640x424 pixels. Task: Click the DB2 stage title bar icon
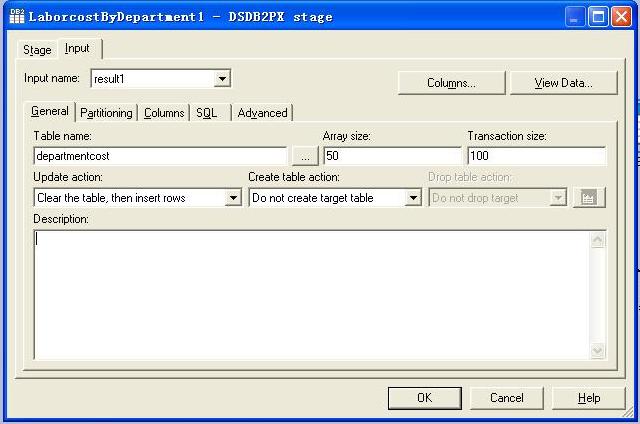click(x=17, y=16)
